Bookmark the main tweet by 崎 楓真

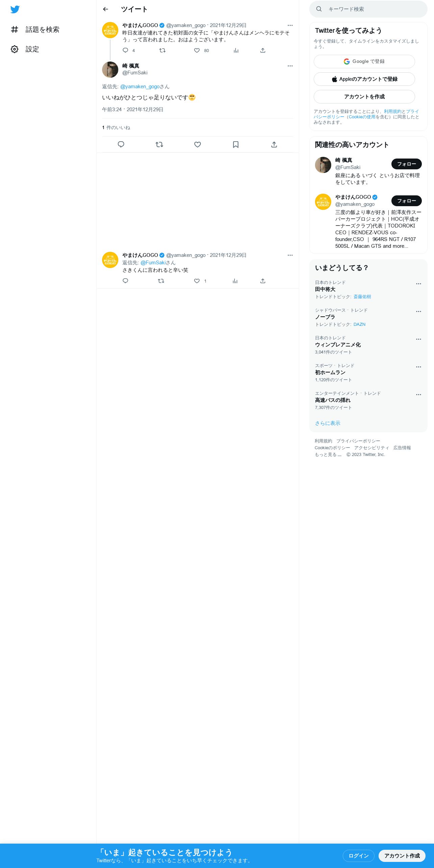coord(236,145)
